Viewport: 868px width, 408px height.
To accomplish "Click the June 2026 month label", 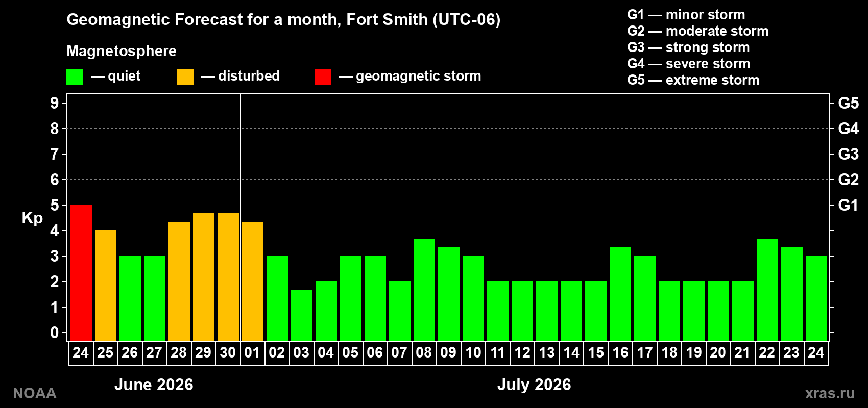I will point(154,385).
